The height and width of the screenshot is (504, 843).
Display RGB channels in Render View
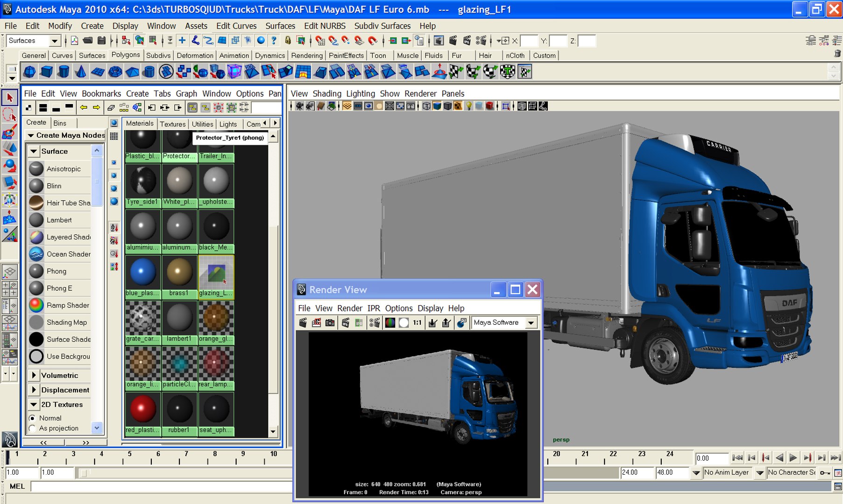pos(390,322)
